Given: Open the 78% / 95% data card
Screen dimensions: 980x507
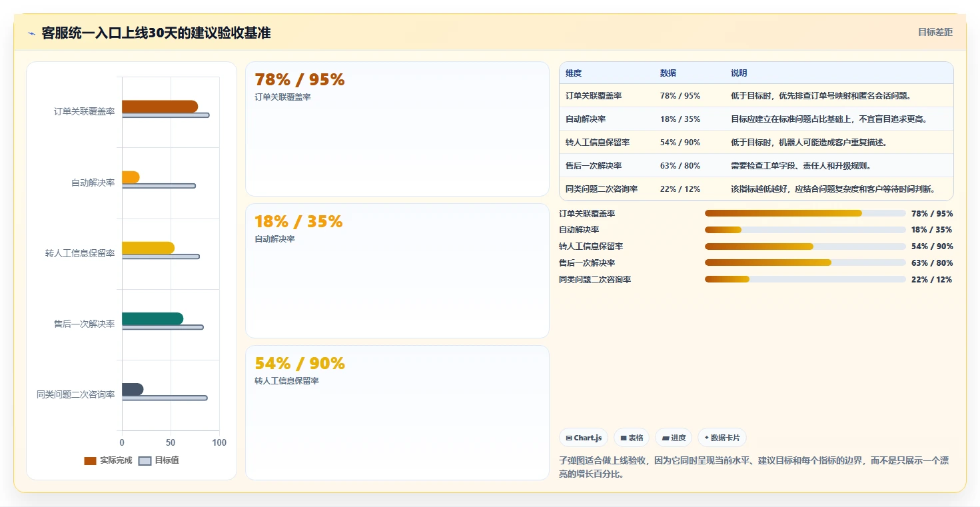Looking at the screenshot, I should coord(397,129).
